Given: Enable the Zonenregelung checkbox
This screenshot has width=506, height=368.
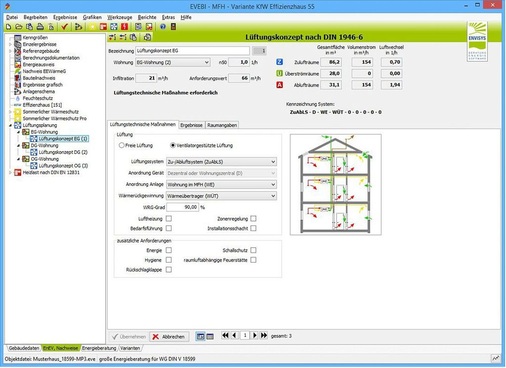Looking at the screenshot, I should [x=253, y=219].
